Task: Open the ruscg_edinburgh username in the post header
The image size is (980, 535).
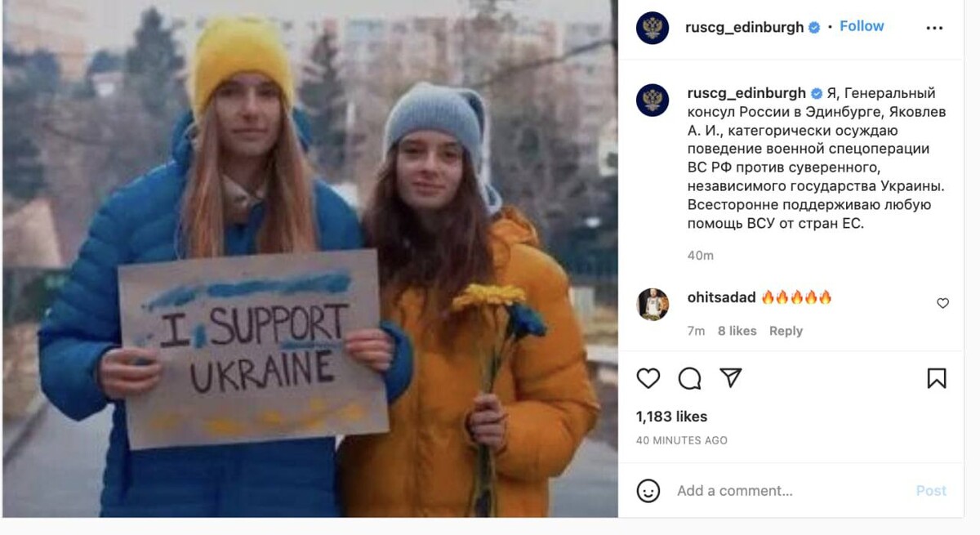Action: (745, 27)
